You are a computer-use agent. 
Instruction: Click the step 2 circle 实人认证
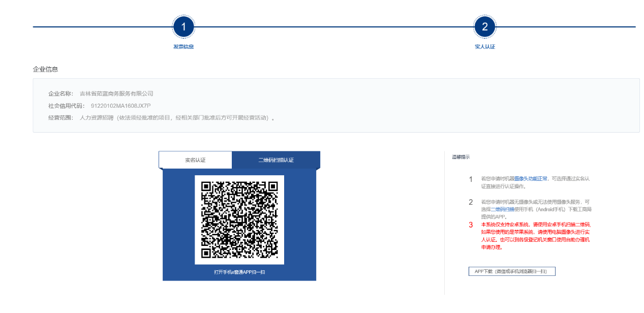click(x=484, y=27)
